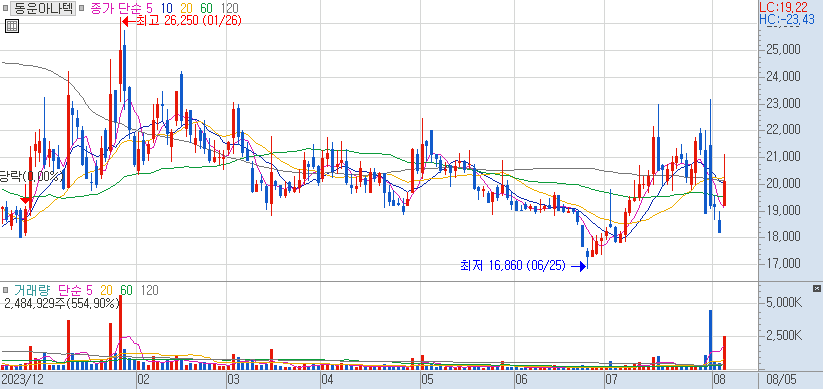Click the small square before 동운아나텍
This screenshot has width=823, height=389.
point(5,8)
